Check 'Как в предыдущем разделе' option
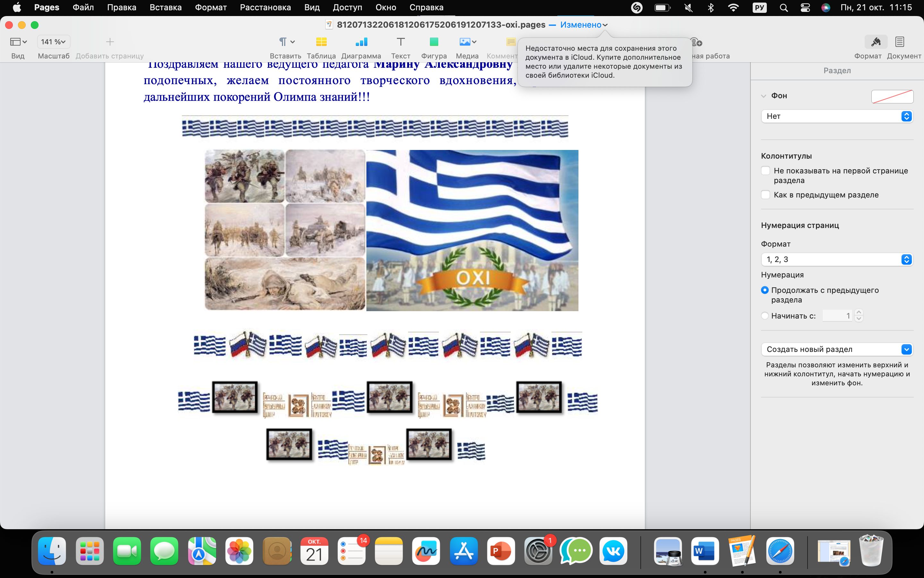The height and width of the screenshot is (578, 924). pos(765,195)
